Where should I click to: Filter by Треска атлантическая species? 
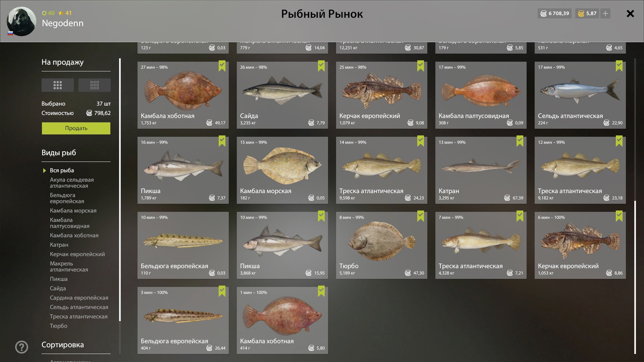pyautogui.click(x=79, y=316)
